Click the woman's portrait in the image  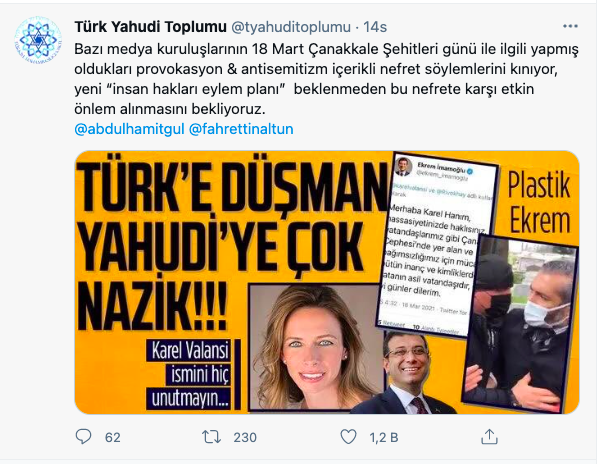pyautogui.click(x=315, y=347)
